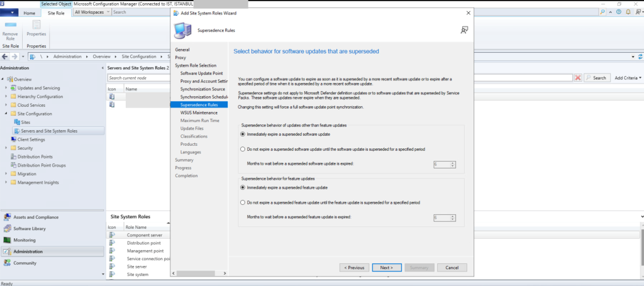
Task: Click the Remove Role ribbon icon
Action: point(10,30)
